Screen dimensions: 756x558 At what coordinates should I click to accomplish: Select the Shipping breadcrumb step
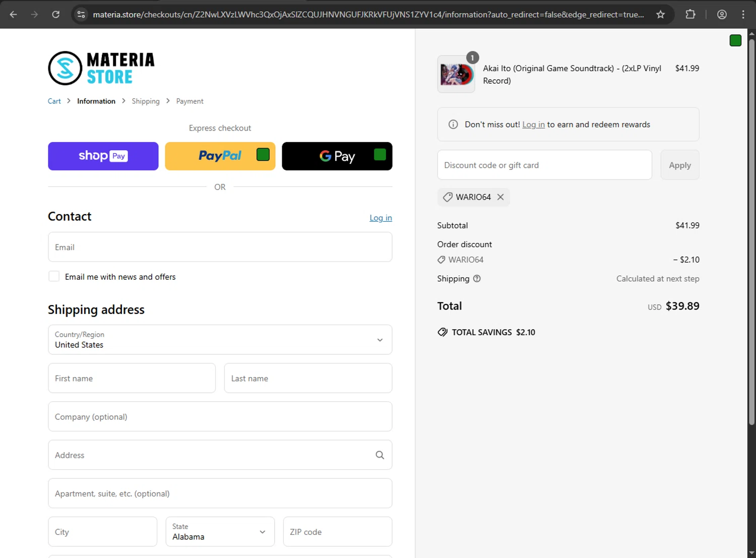point(146,101)
